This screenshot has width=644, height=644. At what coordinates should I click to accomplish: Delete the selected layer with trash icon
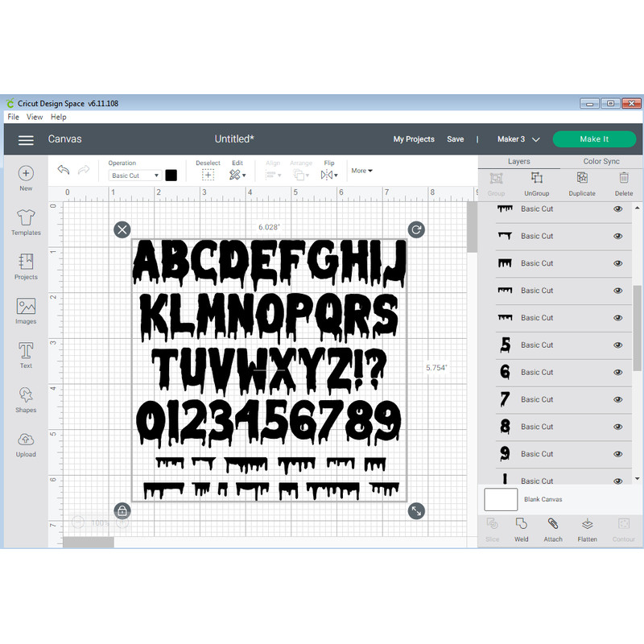(624, 184)
